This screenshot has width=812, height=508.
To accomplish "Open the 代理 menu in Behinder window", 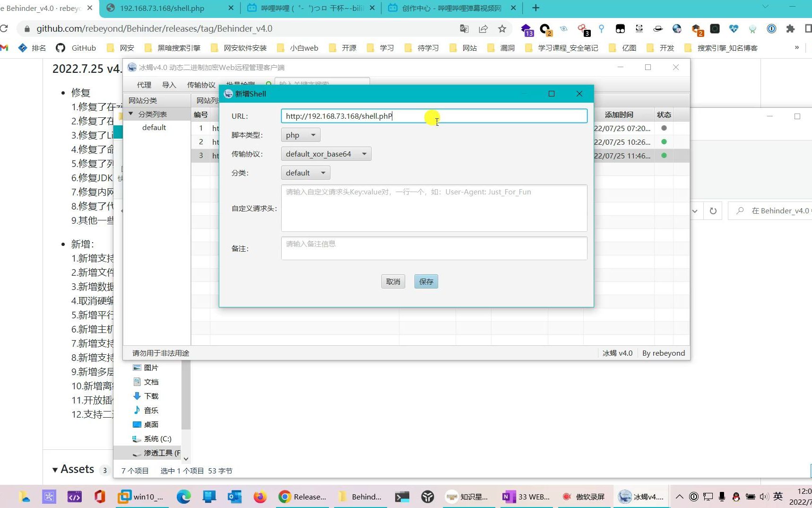I will [144, 85].
